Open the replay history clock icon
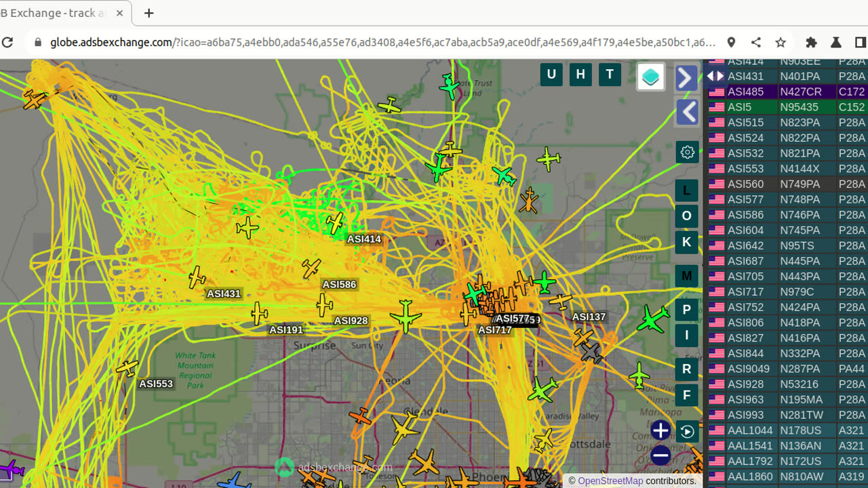 (x=687, y=432)
